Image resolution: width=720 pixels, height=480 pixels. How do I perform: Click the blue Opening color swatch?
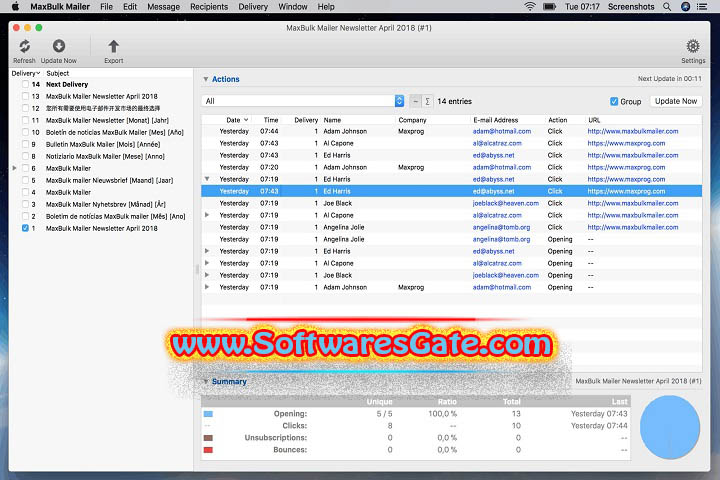tap(208, 414)
